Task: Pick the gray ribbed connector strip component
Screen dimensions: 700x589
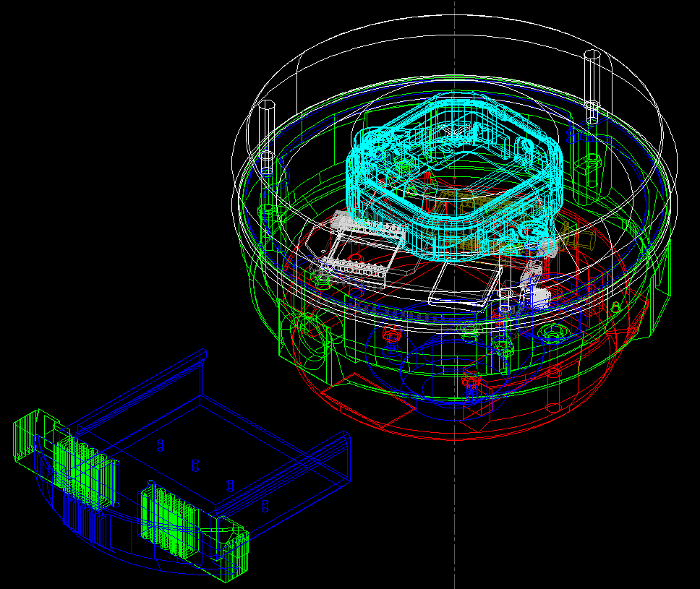Action: click(x=353, y=267)
